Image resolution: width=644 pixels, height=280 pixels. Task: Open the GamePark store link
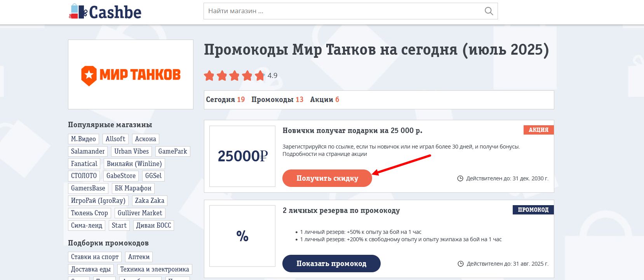coord(172,151)
